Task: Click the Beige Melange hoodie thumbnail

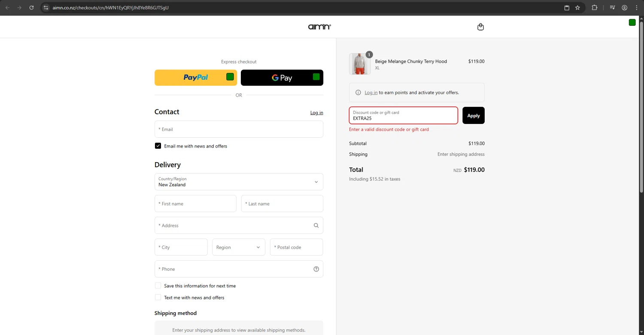Action: click(x=360, y=64)
